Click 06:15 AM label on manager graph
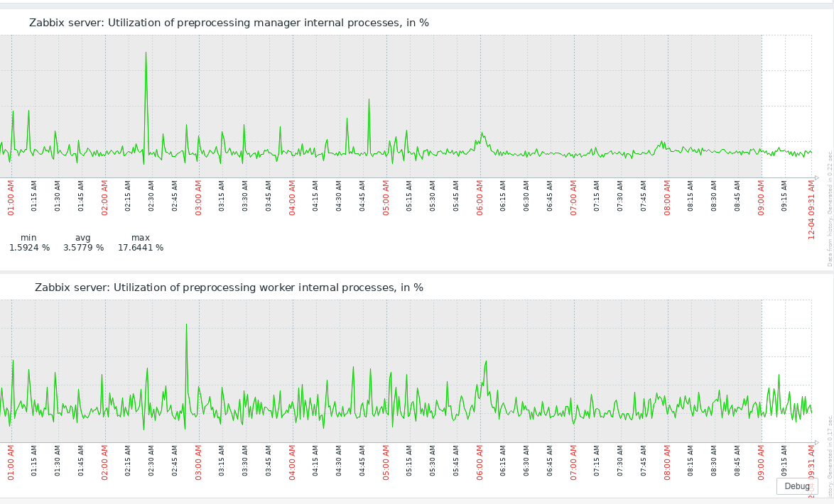This screenshot has width=834, height=504. [x=503, y=196]
